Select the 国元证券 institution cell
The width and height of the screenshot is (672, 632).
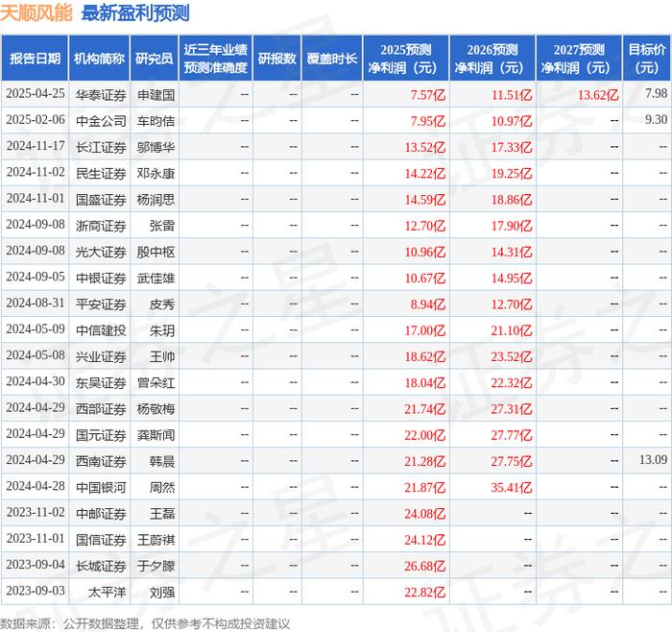(101, 435)
